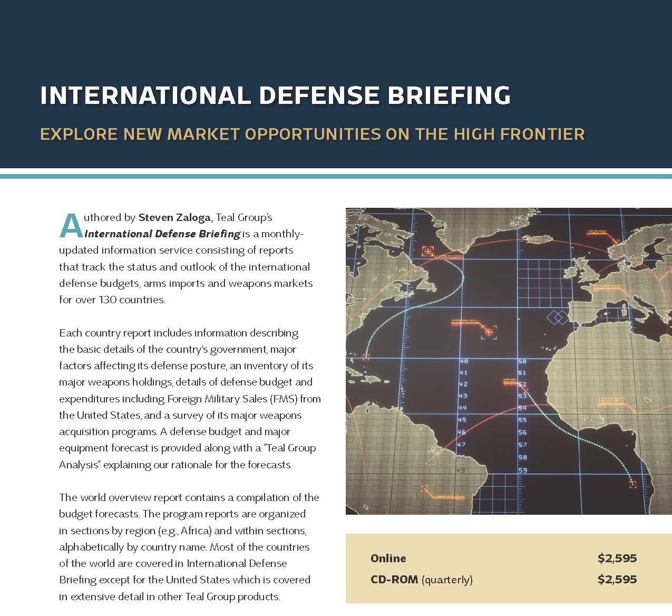Click the gold Explore New Market Opportunities subtitle
This screenshot has width=672, height=616.
312,134
